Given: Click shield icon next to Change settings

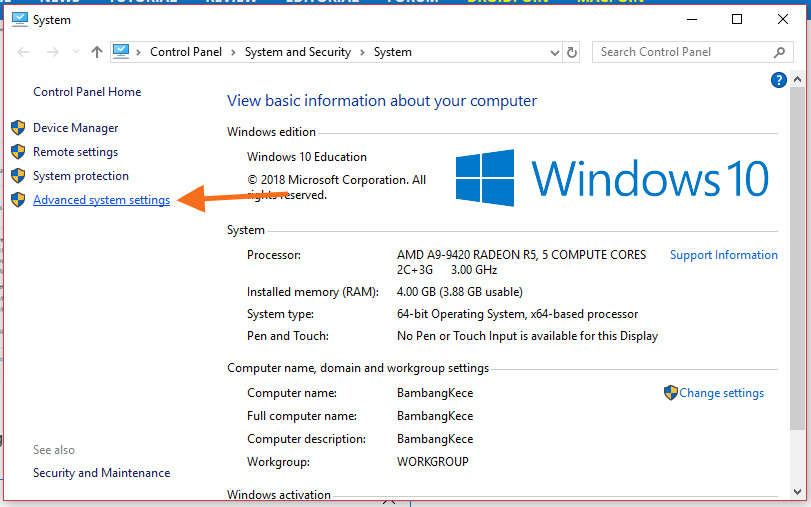Looking at the screenshot, I should point(671,393).
